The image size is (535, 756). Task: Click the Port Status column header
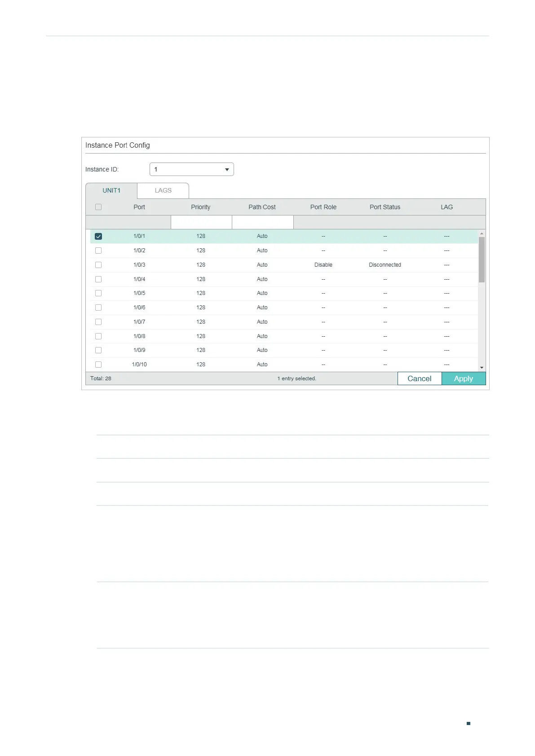(385, 207)
